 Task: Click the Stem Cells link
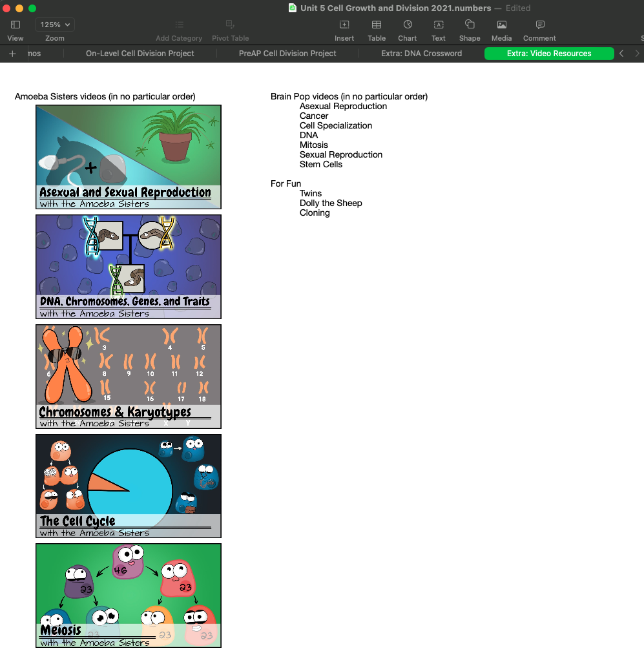tap(321, 165)
